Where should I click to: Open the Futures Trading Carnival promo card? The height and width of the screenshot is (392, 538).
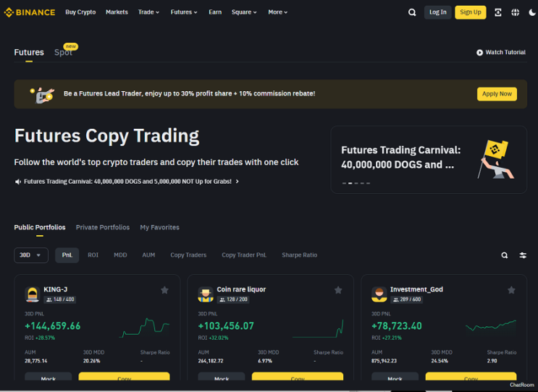tap(429, 160)
